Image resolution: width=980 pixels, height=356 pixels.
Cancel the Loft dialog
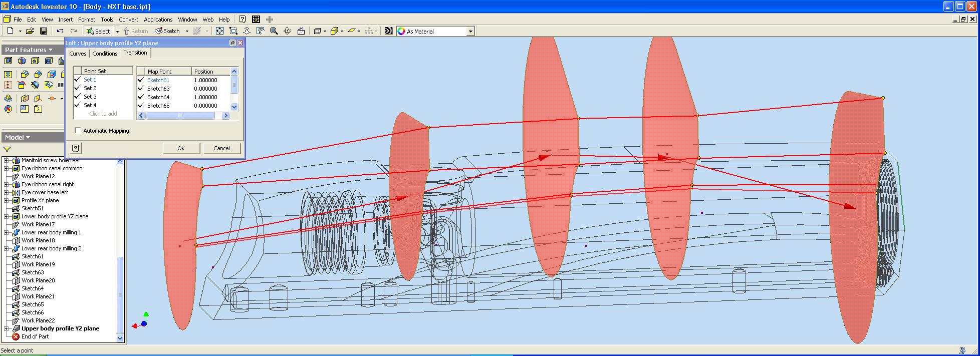pyautogui.click(x=221, y=148)
